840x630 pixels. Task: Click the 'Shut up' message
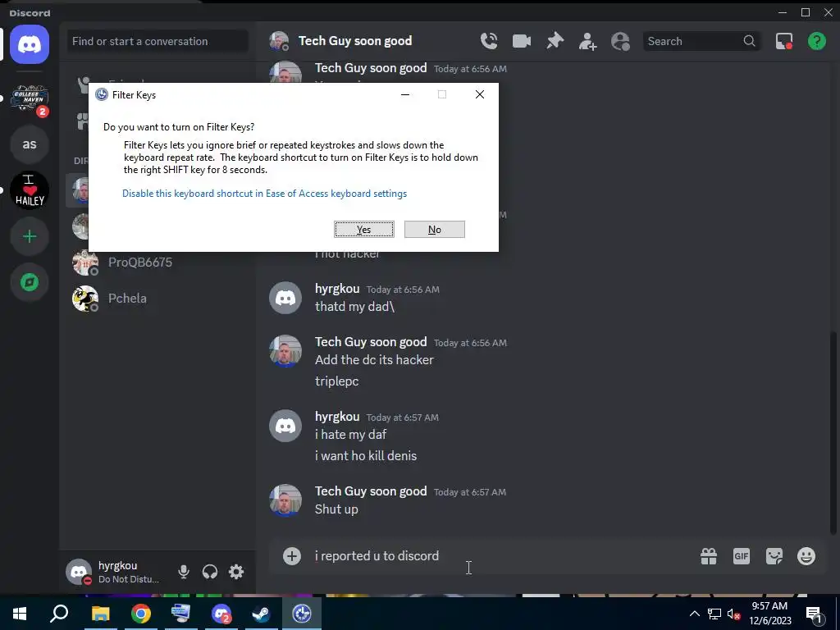point(336,509)
